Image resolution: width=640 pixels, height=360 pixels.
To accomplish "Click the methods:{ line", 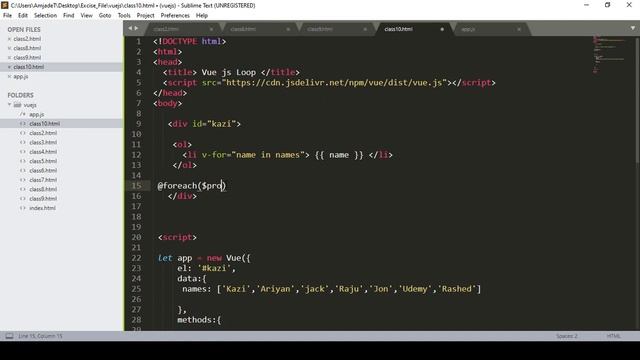I will click(199, 320).
